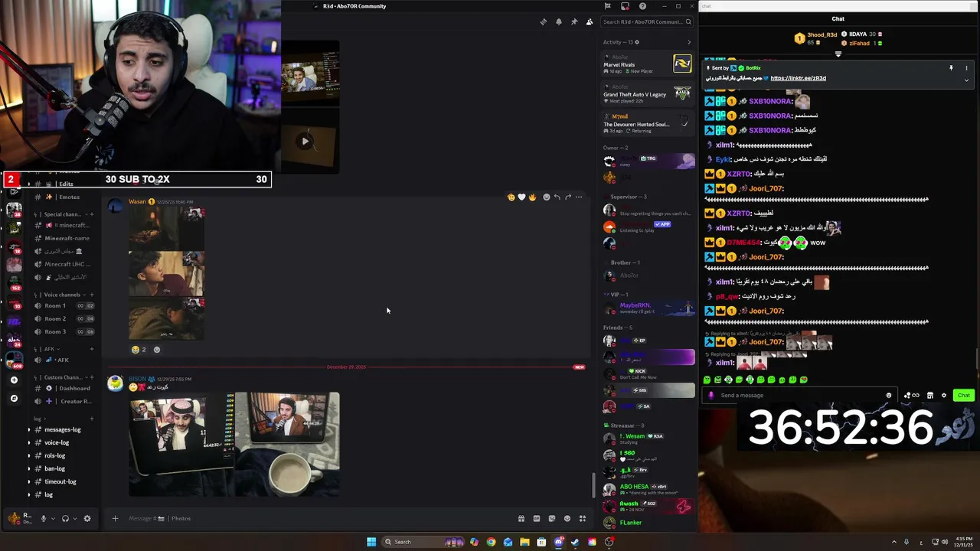Screen dimensions: 980x551
Task: Collapse the Special channels category
Action: (x=62, y=214)
